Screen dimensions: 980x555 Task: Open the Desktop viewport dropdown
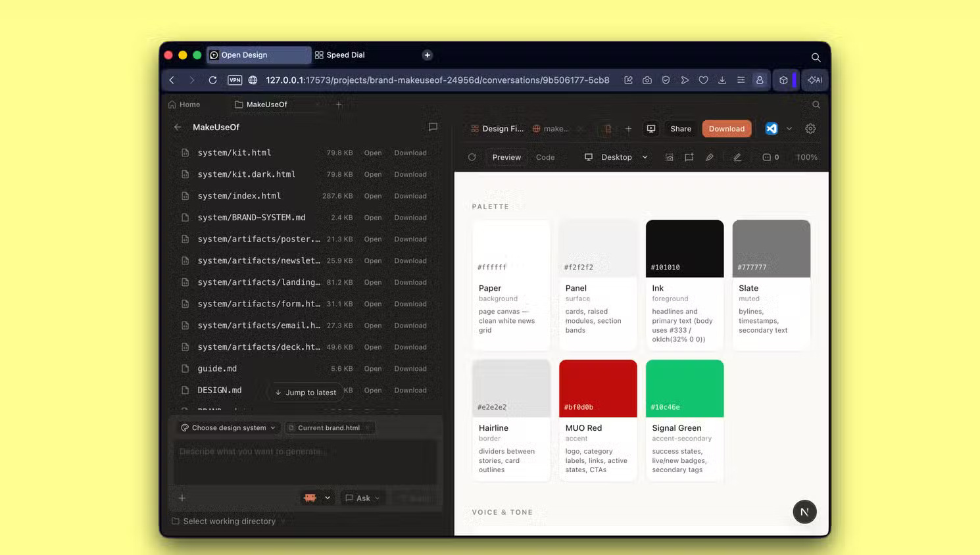(x=616, y=157)
